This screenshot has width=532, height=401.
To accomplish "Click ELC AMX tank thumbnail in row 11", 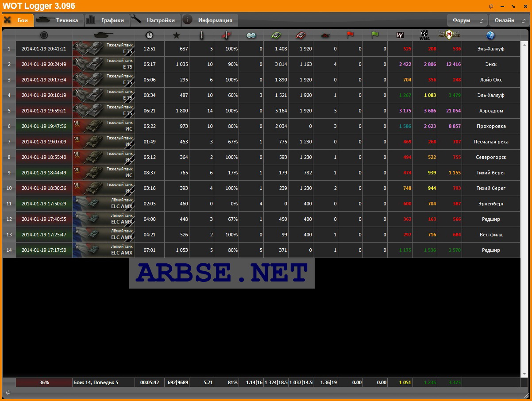I will point(104,204).
